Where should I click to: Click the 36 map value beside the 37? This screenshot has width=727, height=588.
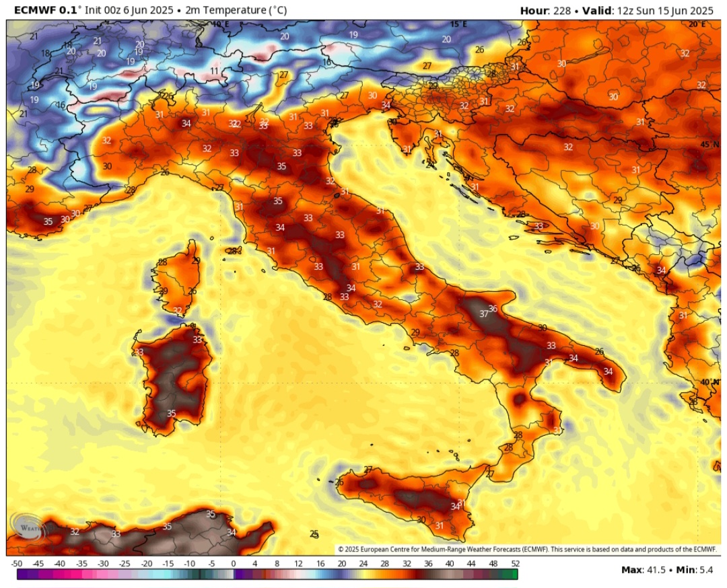pyautogui.click(x=493, y=309)
